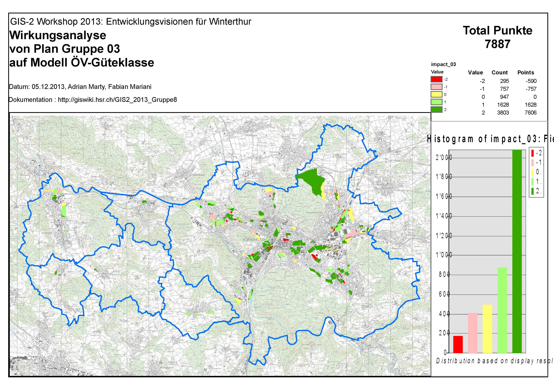Click the 7606 points value
This screenshot has width=554, height=392.
pos(530,113)
